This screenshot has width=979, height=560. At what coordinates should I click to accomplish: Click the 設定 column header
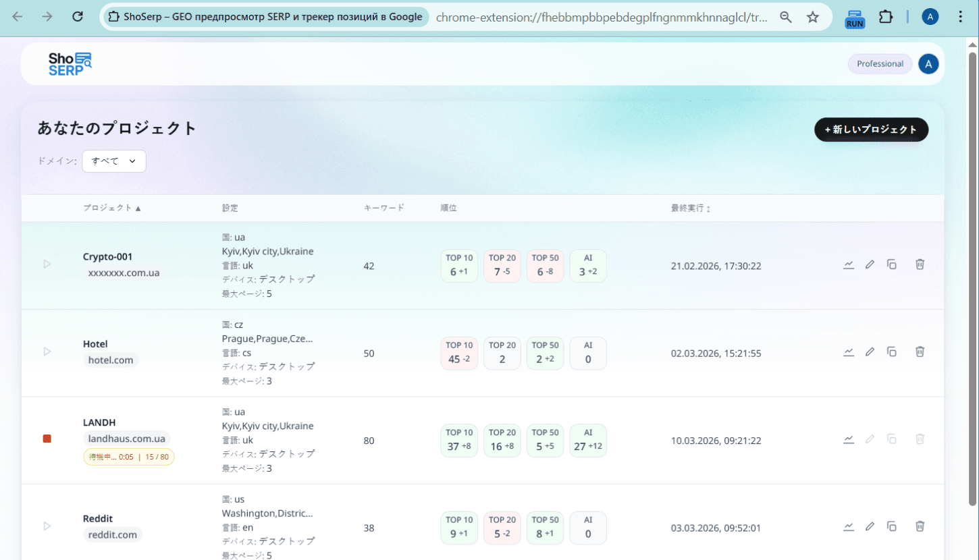coord(230,208)
